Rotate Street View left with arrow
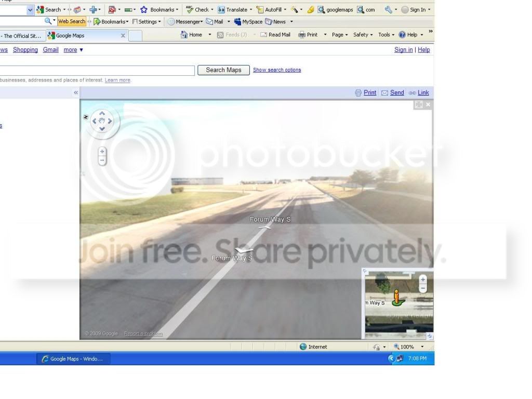Image resolution: width=532 pixels, height=399 pixels. point(95,121)
